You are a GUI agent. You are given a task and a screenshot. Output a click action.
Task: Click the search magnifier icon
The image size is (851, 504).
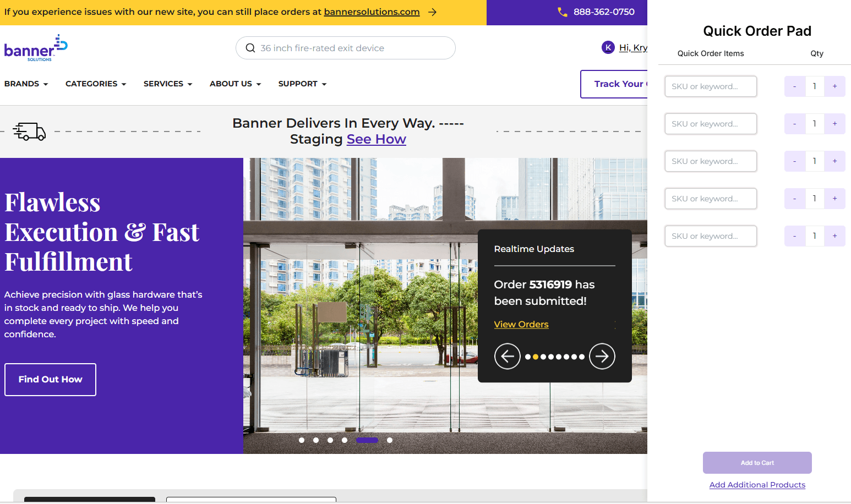click(250, 48)
